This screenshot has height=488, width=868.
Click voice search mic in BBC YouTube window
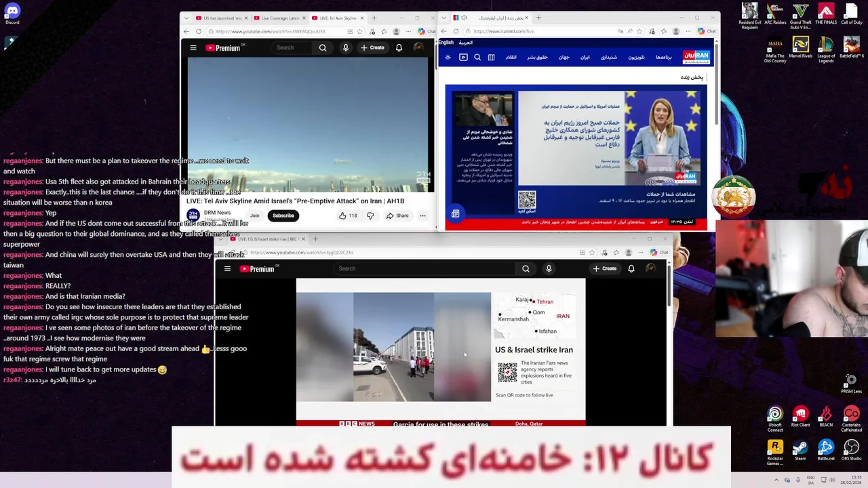[549, 268]
